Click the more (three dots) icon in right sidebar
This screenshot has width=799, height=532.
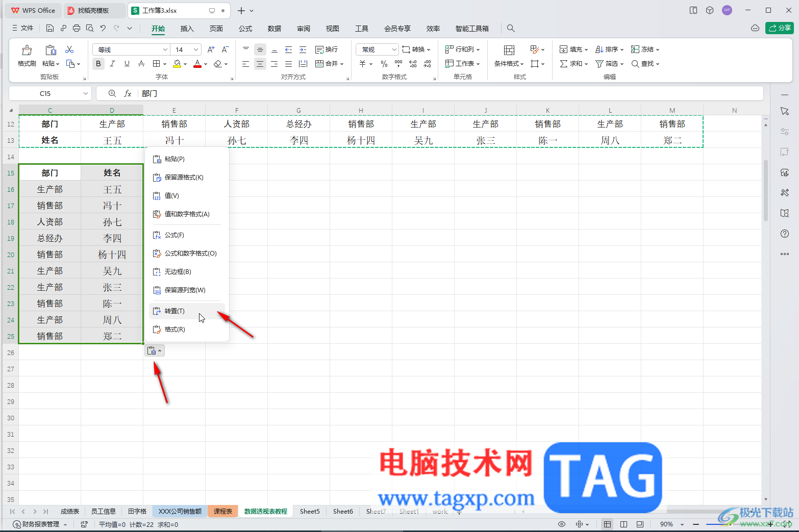(x=785, y=254)
